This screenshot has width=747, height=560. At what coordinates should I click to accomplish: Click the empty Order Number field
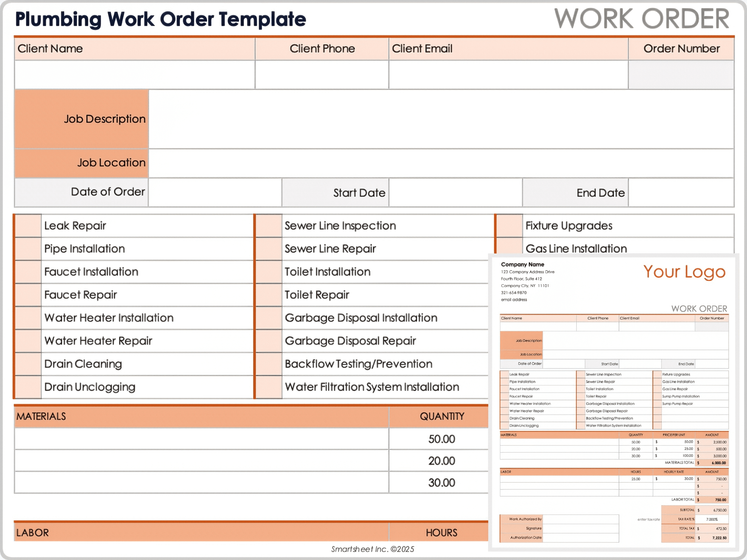[x=681, y=75]
